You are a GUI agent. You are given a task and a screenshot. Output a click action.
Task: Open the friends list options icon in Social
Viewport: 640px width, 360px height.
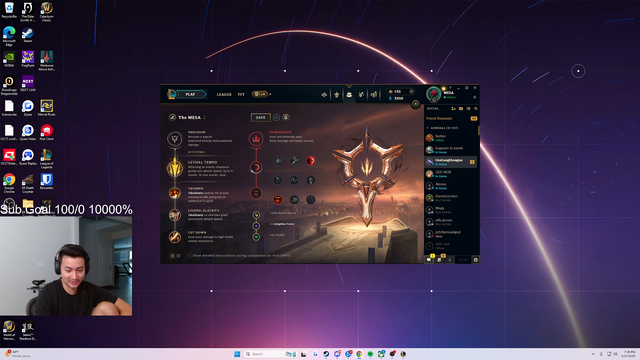tap(468, 109)
